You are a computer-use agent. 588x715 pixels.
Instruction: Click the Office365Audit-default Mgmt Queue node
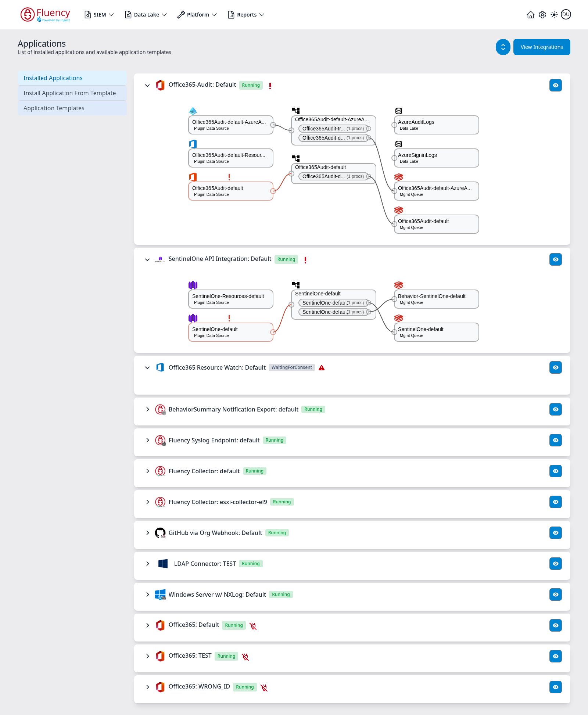(437, 224)
